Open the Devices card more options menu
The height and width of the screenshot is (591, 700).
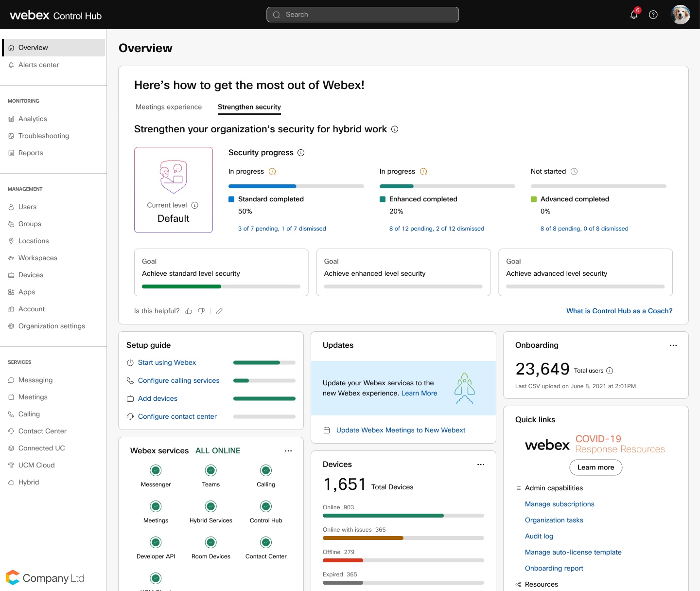481,465
